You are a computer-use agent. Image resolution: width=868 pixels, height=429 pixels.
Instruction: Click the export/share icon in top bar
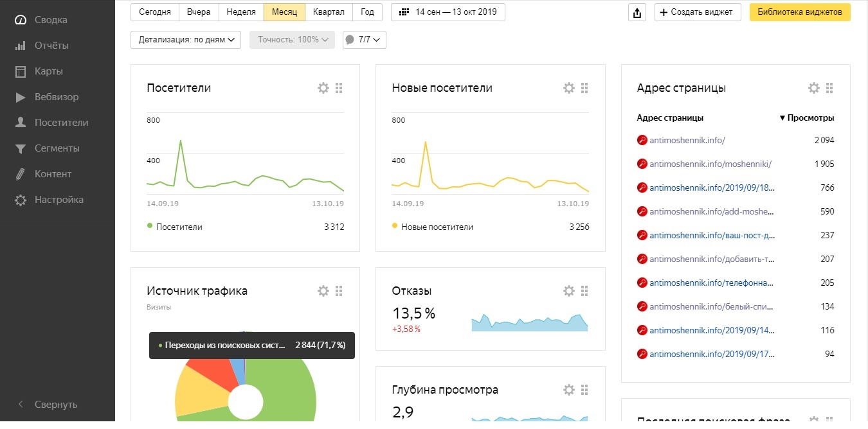[x=637, y=12]
